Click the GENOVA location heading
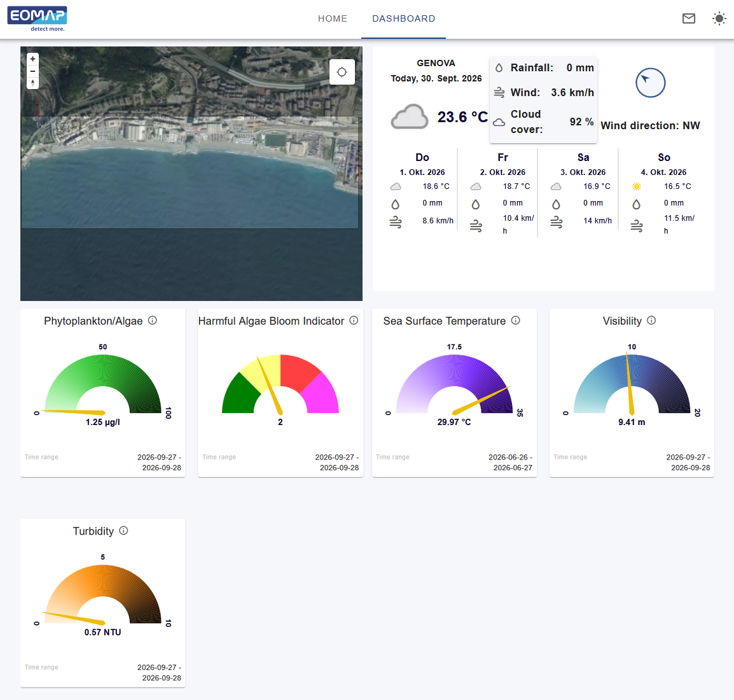734x700 pixels. (x=436, y=63)
